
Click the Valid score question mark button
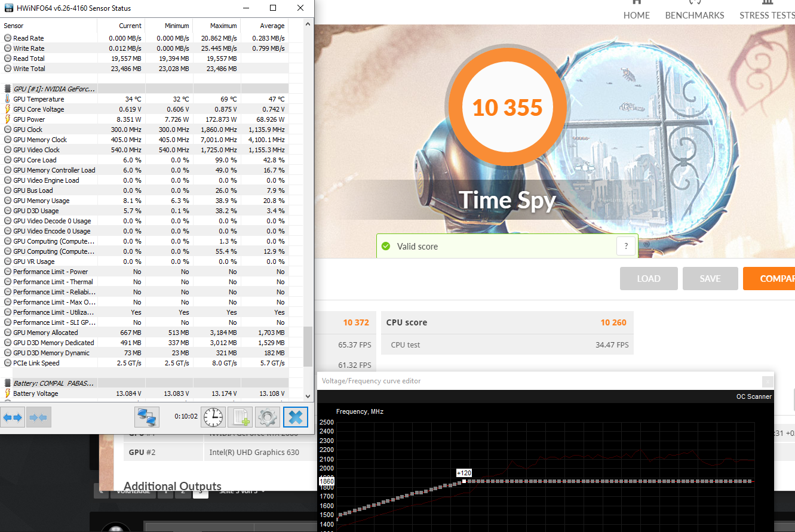tap(626, 246)
